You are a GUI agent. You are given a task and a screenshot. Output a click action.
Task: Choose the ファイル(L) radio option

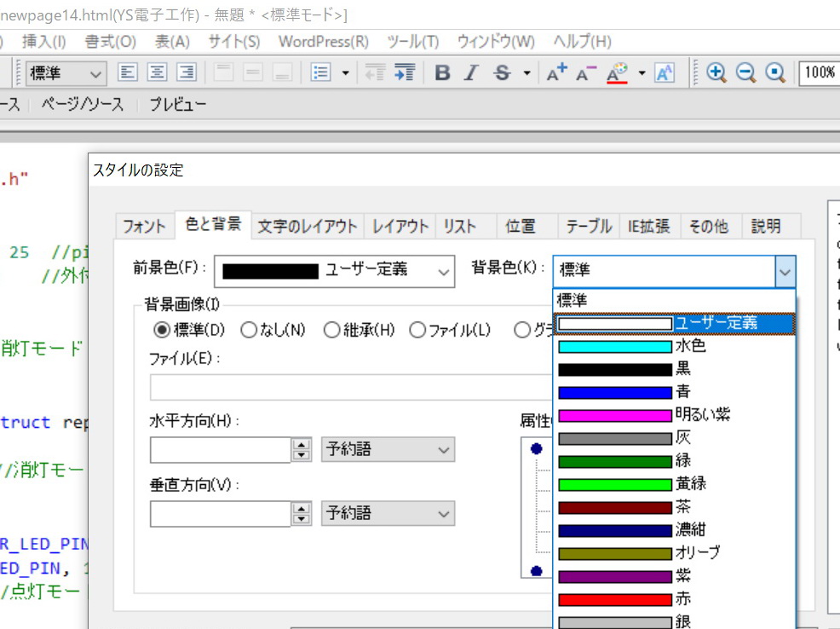(417, 330)
